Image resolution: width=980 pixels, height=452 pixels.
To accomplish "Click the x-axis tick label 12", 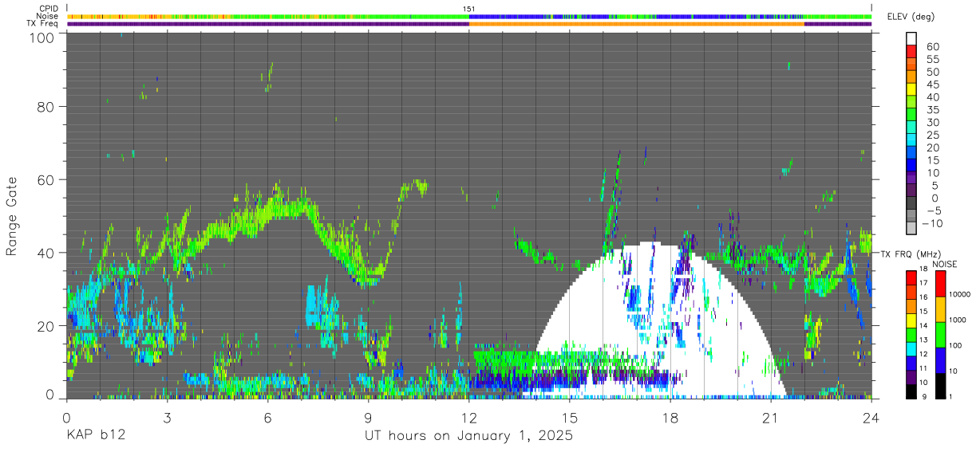I will [468, 417].
